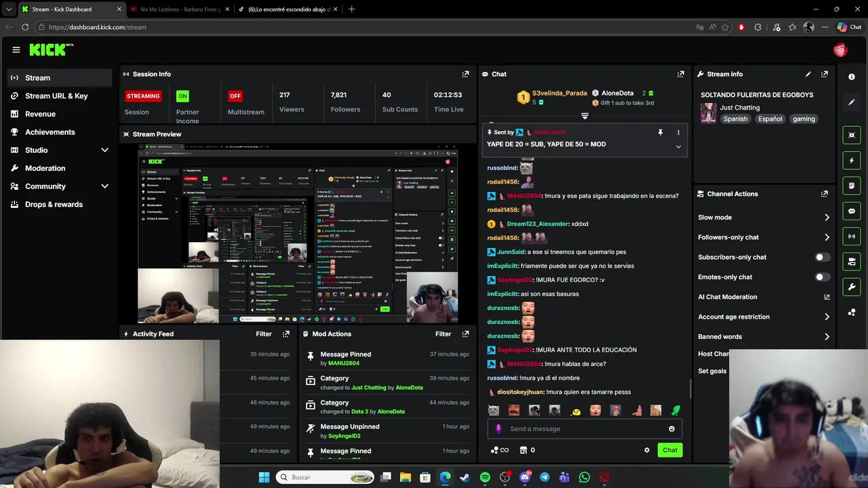
Task: Click the Kick logo
Action: [51, 49]
